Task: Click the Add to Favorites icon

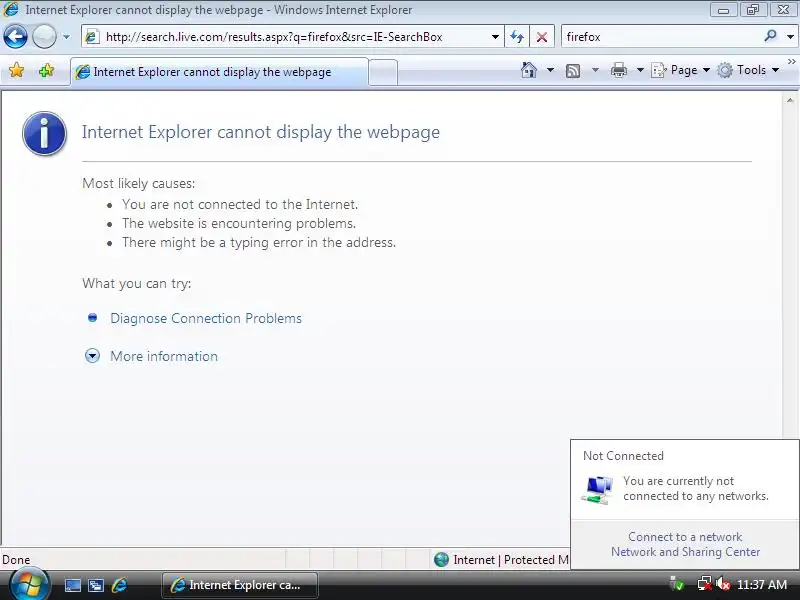Action: tap(46, 70)
